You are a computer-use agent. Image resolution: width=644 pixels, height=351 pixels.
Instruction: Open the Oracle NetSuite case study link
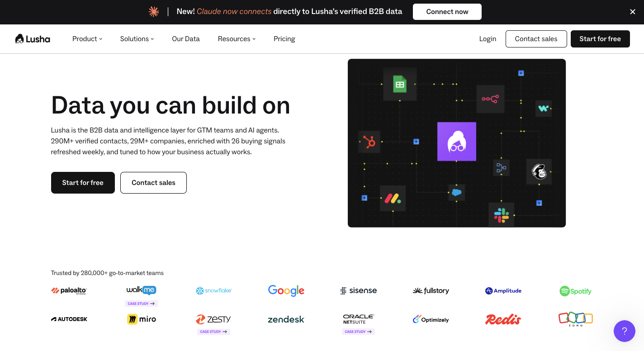(x=358, y=332)
